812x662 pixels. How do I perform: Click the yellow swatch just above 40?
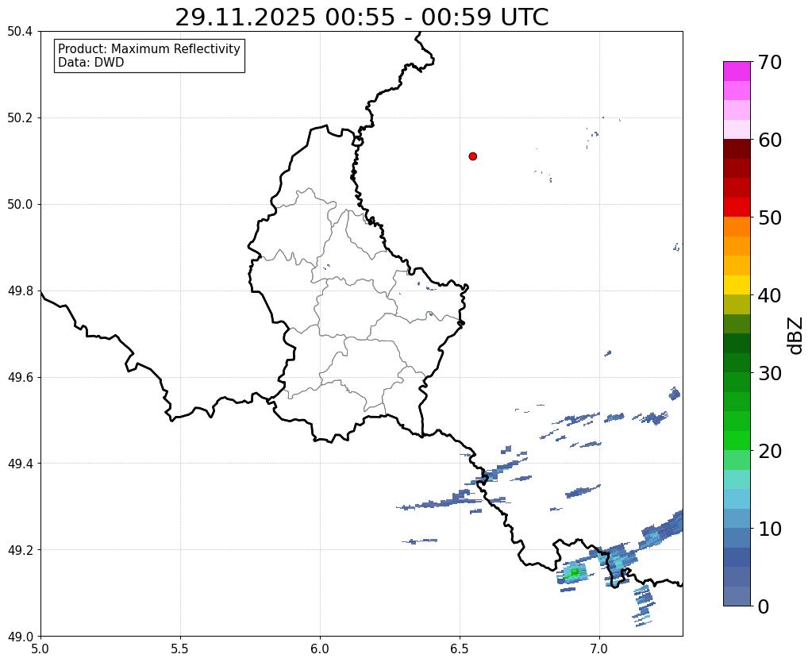click(x=737, y=285)
